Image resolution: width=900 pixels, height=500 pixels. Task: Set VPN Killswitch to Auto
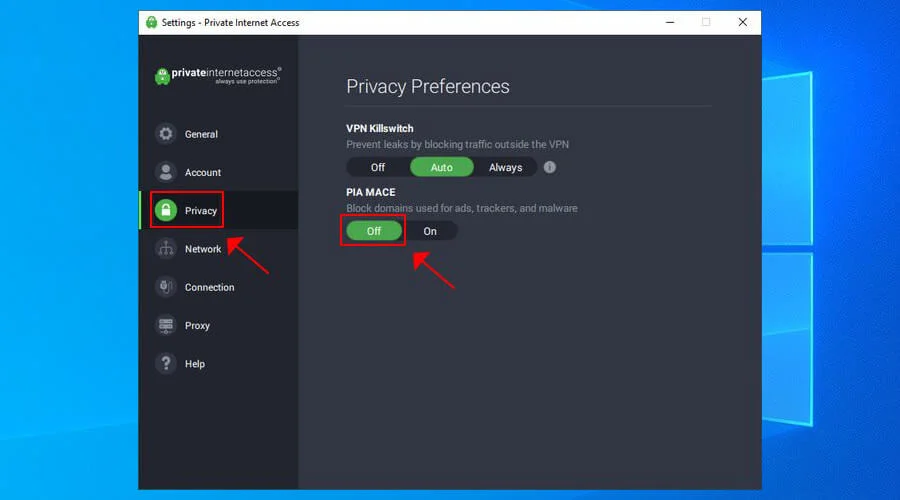tap(441, 167)
